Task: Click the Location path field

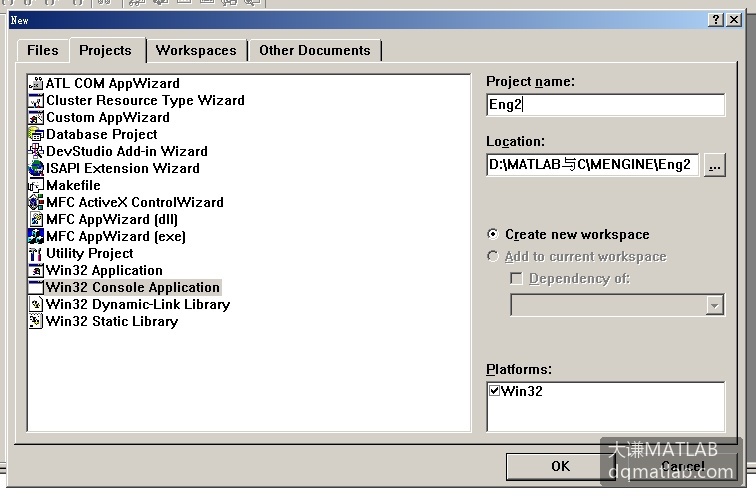Action: [593, 165]
